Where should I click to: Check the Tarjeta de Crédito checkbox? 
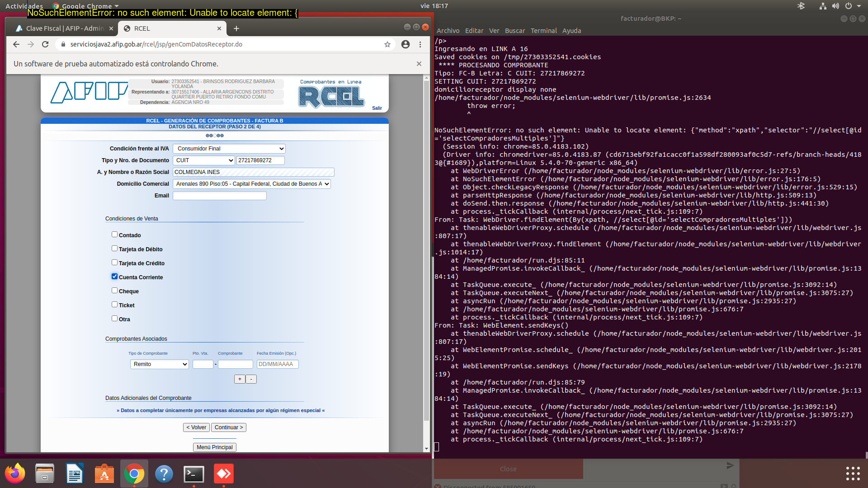pyautogui.click(x=114, y=263)
